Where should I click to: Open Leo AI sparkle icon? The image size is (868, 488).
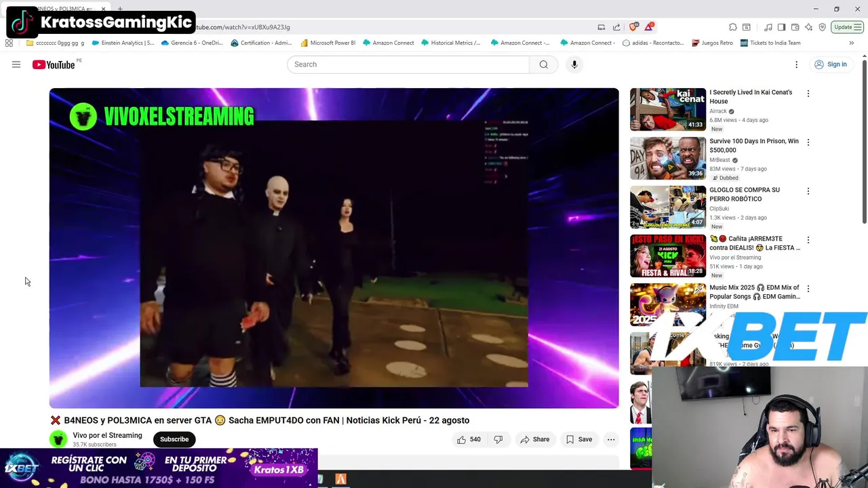pyautogui.click(x=808, y=27)
